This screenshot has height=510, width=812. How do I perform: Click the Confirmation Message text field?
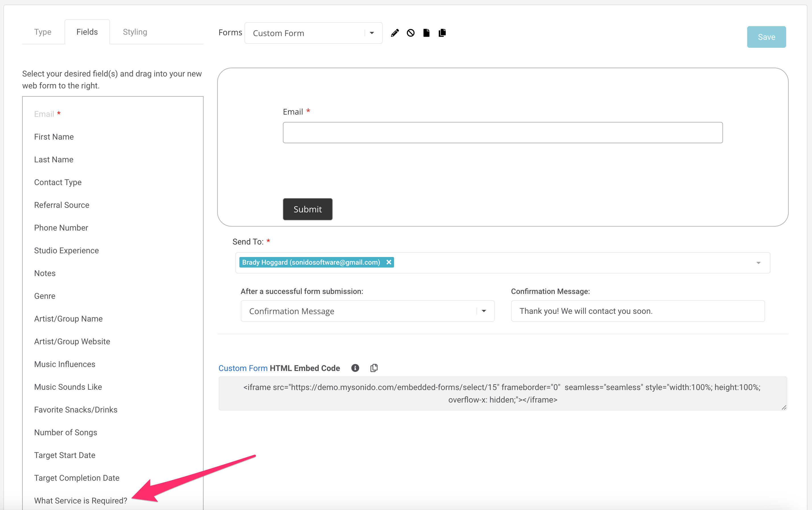click(x=637, y=311)
